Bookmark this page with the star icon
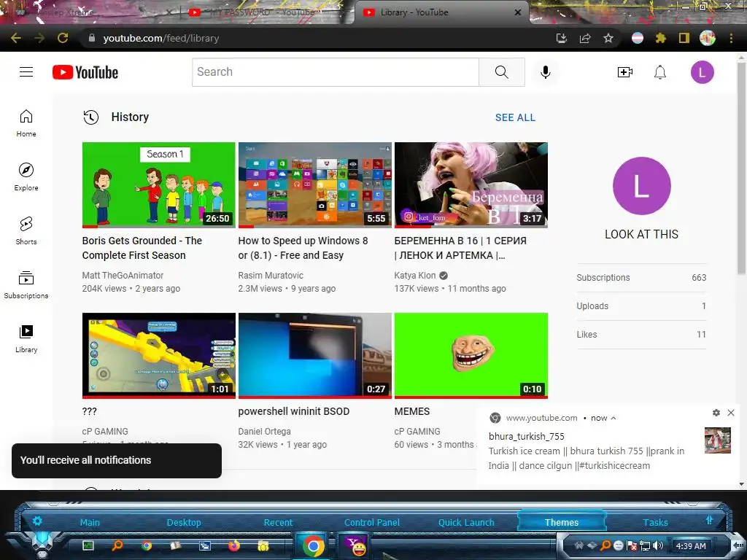Image resolution: width=747 pixels, height=560 pixels. click(x=608, y=38)
